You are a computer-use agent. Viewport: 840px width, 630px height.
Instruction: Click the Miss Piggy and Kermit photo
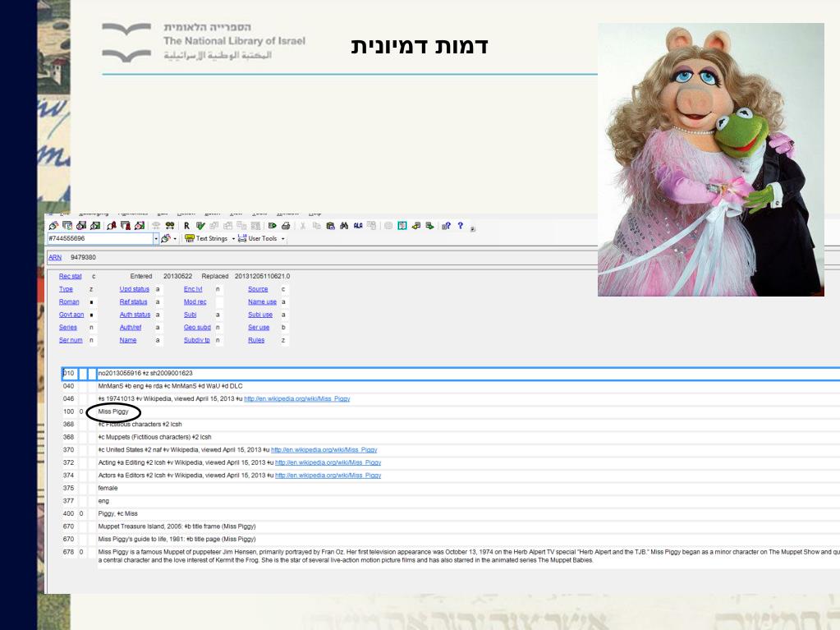[711, 159]
